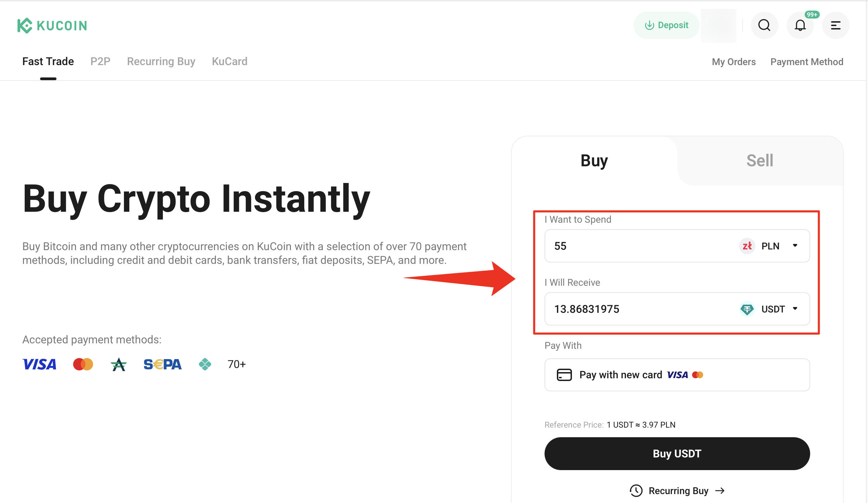Viewport: 868px width, 503px height.
Task: Open the P2P tab
Action: pos(100,61)
